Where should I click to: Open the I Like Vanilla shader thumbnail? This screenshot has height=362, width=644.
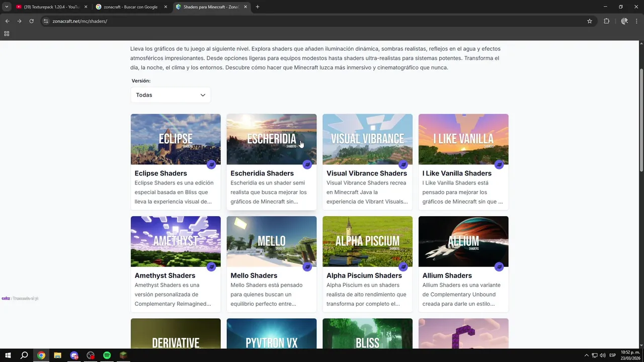coord(463,139)
